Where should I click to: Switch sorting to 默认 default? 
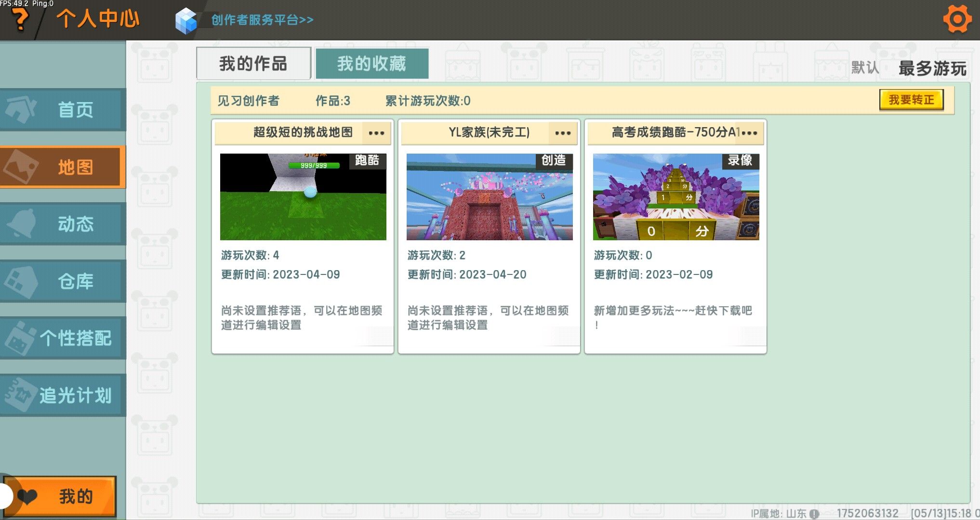[865, 68]
